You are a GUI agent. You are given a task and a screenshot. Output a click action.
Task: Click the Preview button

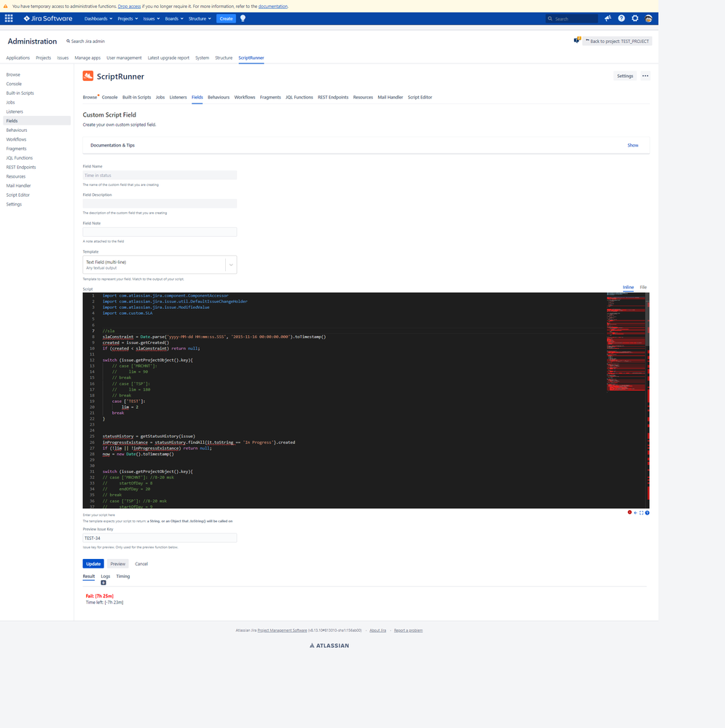[117, 563]
